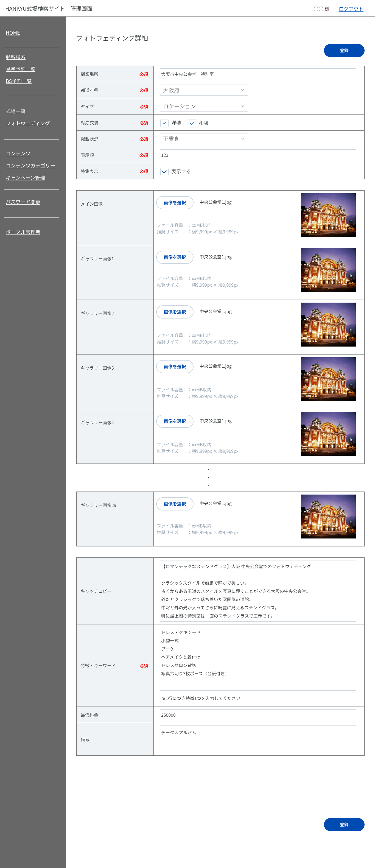Viewport: 375px width, 868px height.
Task: Open the 都道府県 dropdown showing 大阪府
Action: click(x=203, y=90)
